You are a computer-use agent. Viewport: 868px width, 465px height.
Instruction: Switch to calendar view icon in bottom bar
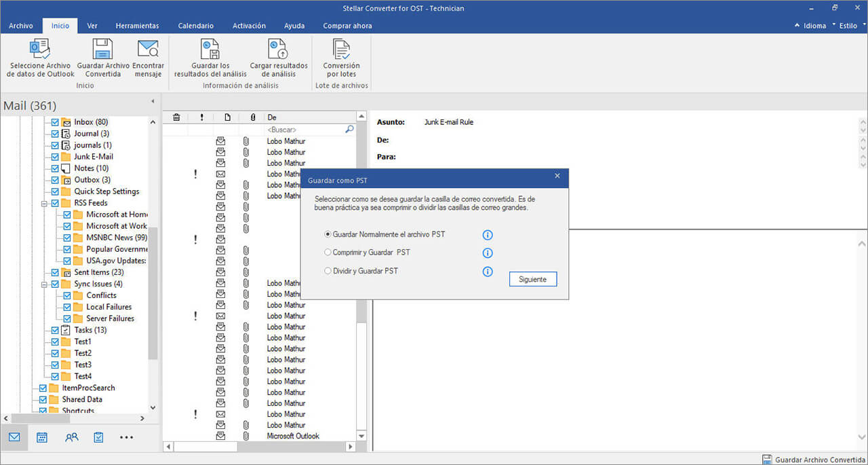(x=42, y=437)
